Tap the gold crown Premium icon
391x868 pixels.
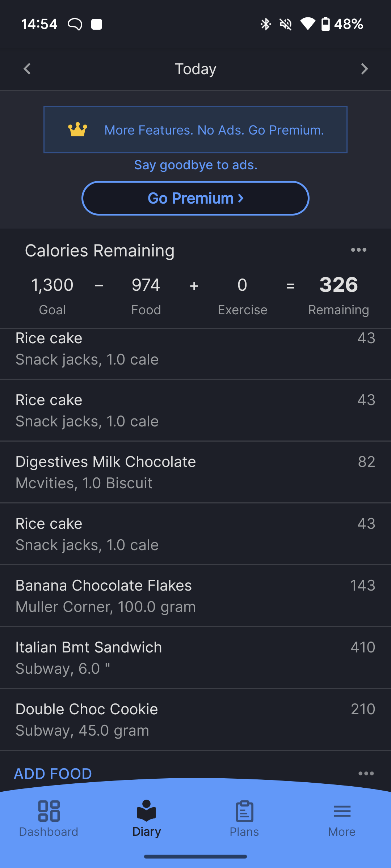coord(78,130)
